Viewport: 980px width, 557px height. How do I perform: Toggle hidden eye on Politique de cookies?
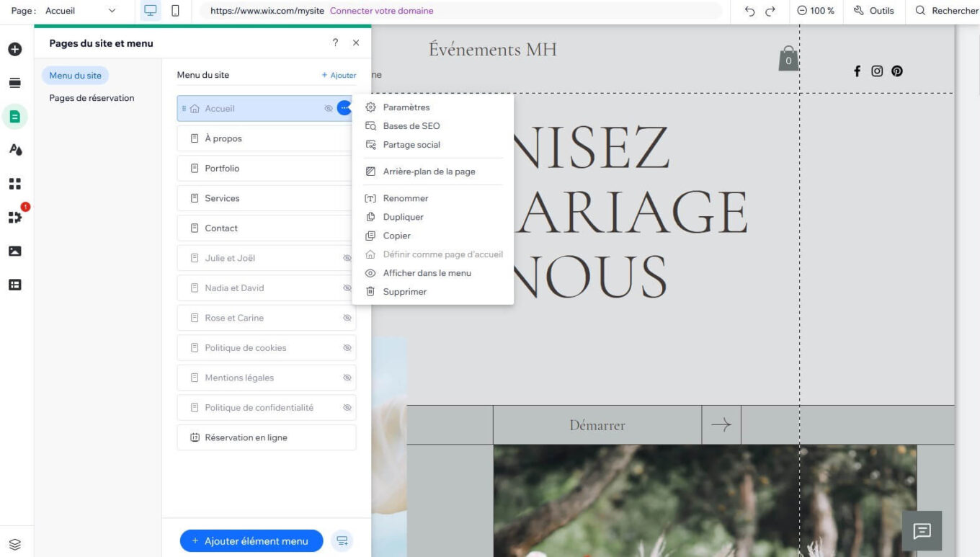pyautogui.click(x=347, y=348)
